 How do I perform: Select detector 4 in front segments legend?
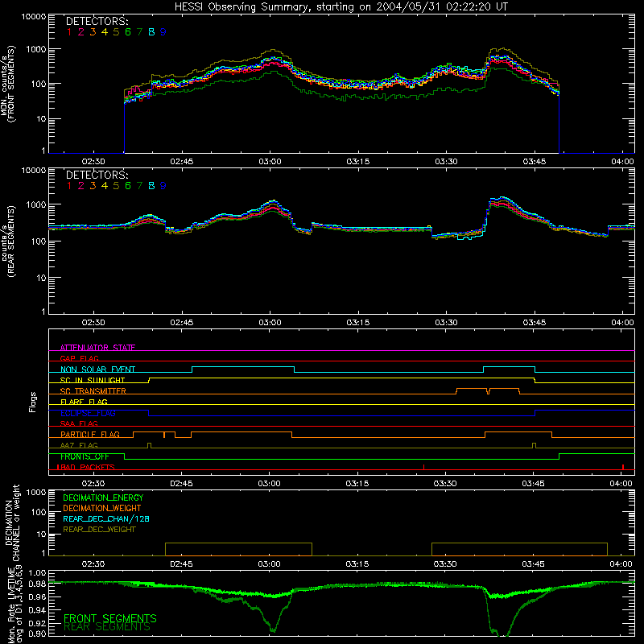coord(105,32)
